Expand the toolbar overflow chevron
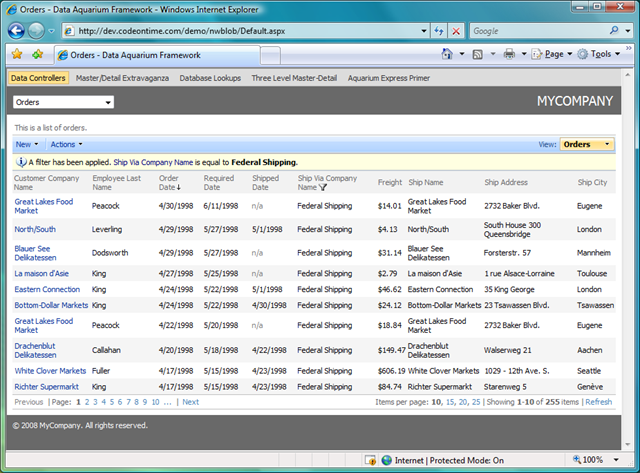The width and height of the screenshot is (640, 473). 629,48
